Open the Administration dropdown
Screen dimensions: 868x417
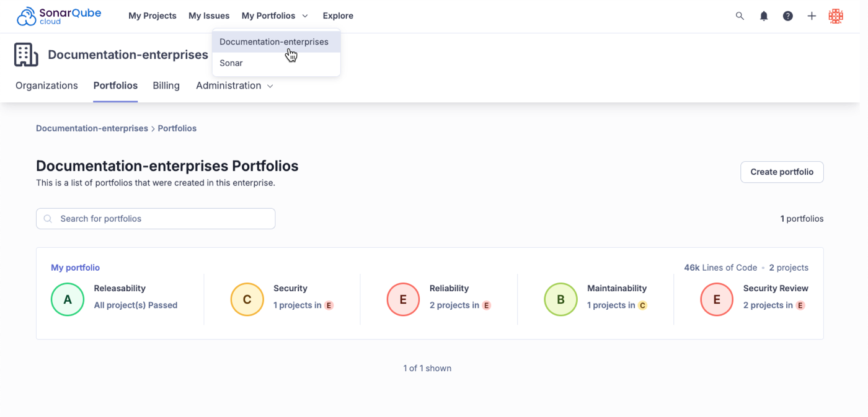(x=234, y=86)
